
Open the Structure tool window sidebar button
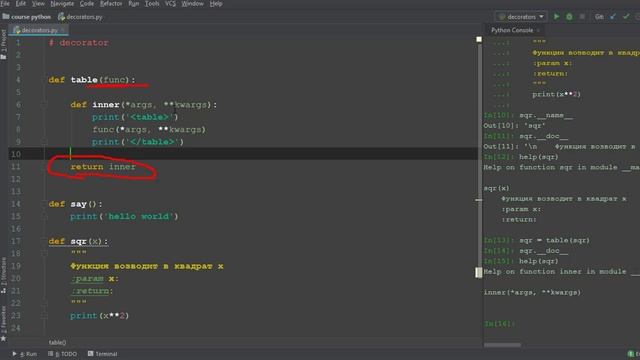coord(4,274)
